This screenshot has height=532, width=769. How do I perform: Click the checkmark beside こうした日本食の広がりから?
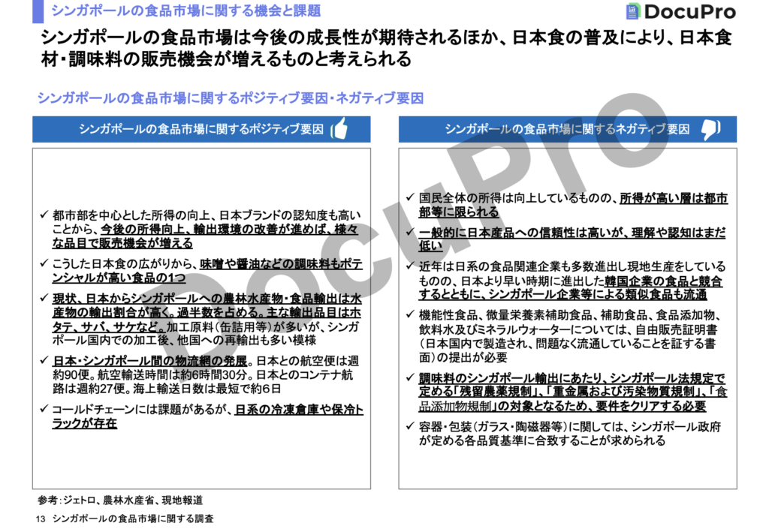[45, 263]
